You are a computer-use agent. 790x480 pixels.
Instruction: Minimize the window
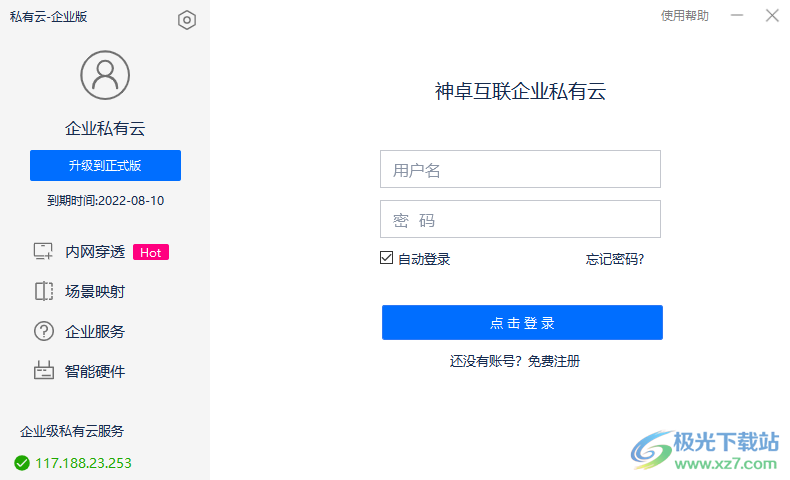[x=737, y=16]
